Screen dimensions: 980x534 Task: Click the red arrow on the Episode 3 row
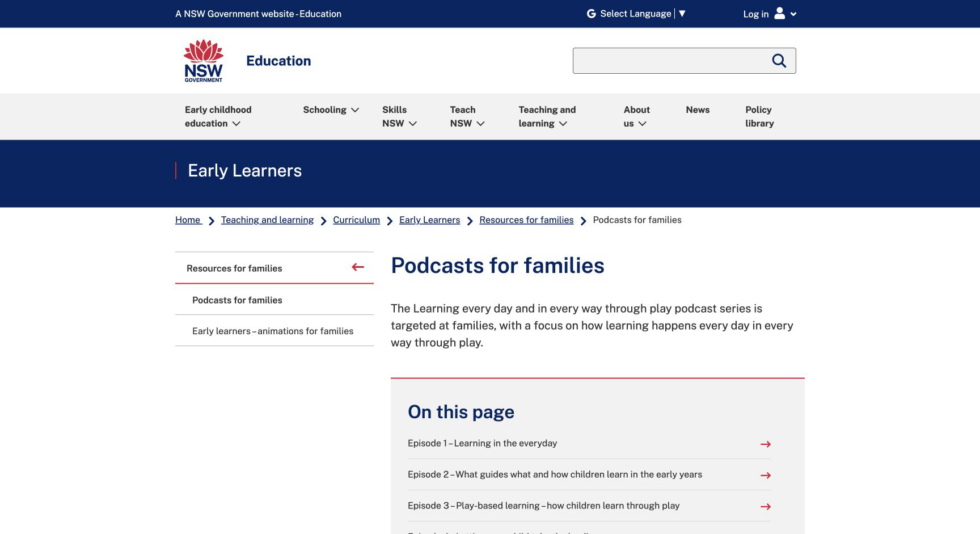(766, 507)
